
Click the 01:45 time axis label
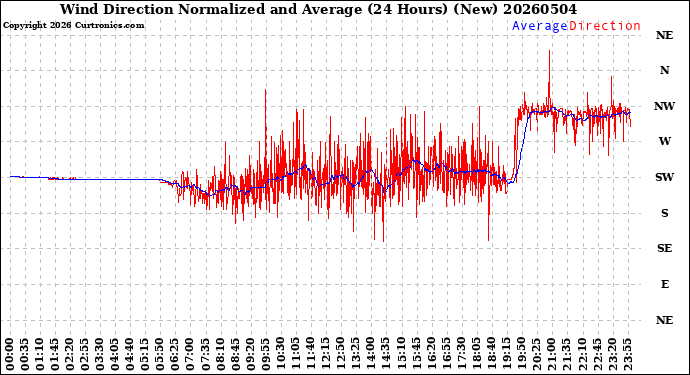point(55,355)
